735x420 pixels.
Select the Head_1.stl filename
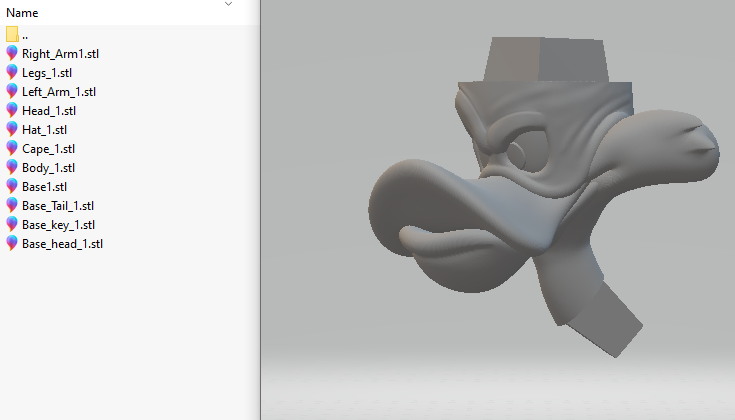[49, 110]
